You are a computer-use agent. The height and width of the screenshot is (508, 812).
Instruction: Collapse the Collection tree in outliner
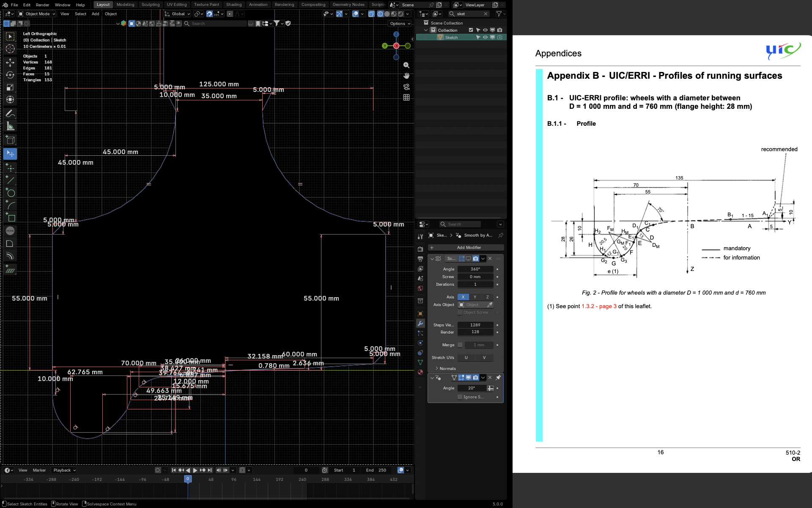click(x=426, y=30)
